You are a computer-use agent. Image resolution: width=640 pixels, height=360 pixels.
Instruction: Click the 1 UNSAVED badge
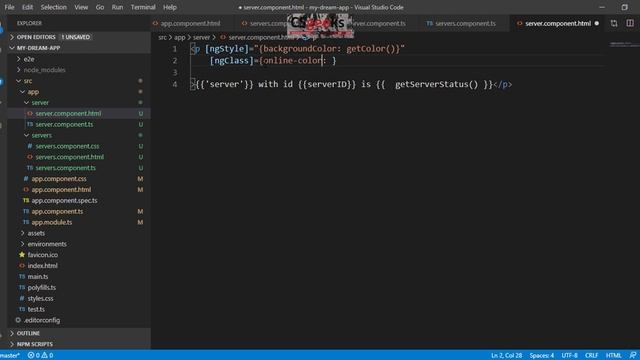click(76, 37)
